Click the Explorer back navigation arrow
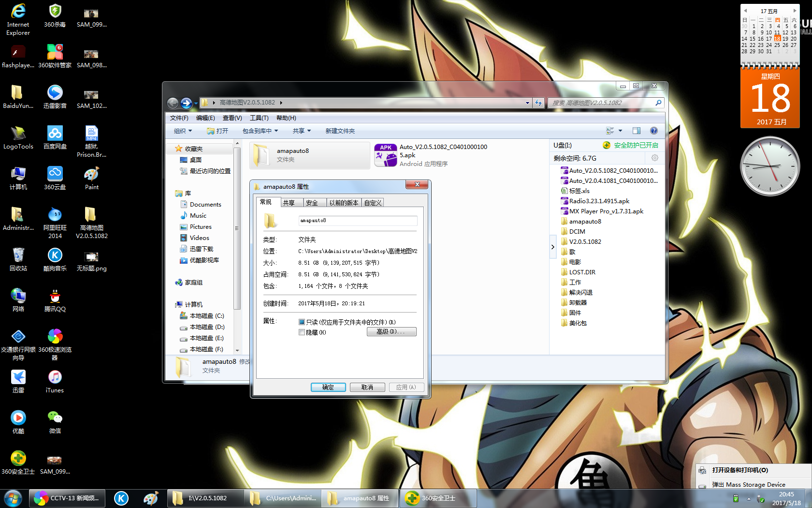 tap(173, 103)
